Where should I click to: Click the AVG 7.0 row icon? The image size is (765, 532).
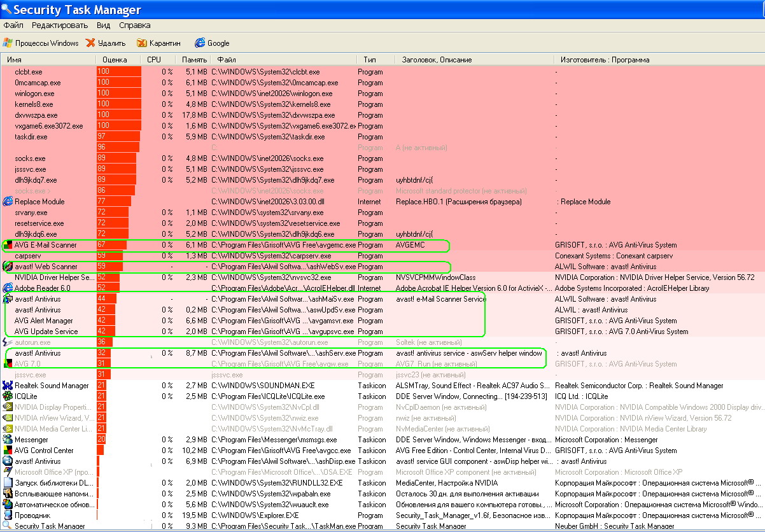pyautogui.click(x=8, y=364)
